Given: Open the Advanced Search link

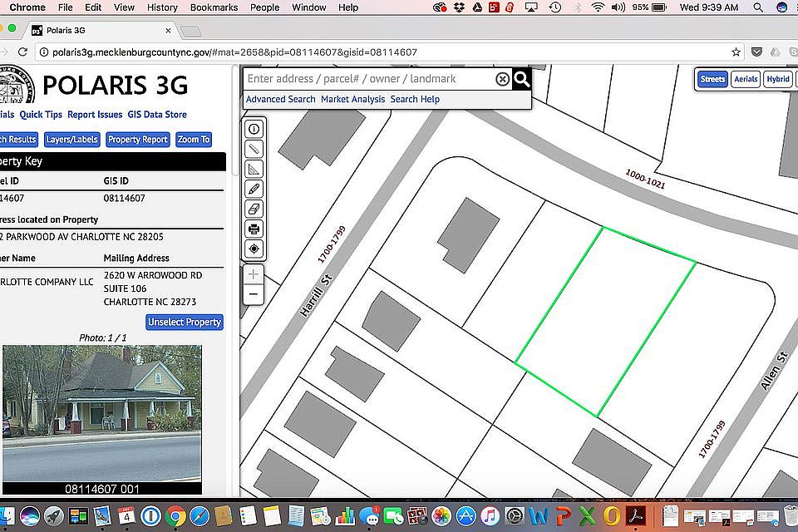Looking at the screenshot, I should point(280,99).
